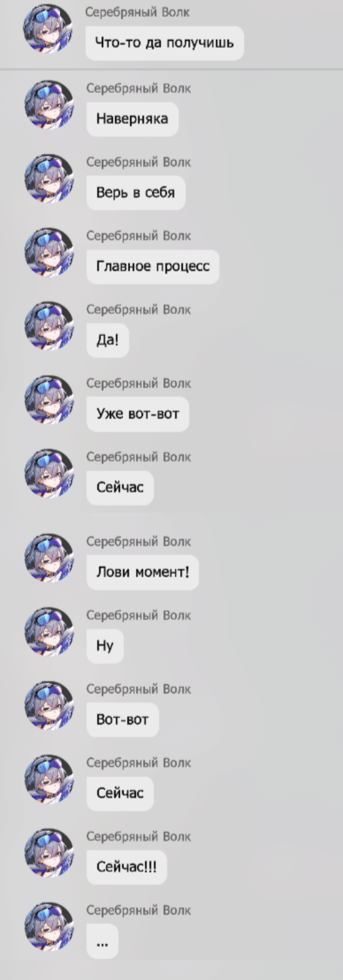Viewport: 343px width, 980px height.
Task: Click the avatar beside "Лови момент!"
Action: pos(49,558)
